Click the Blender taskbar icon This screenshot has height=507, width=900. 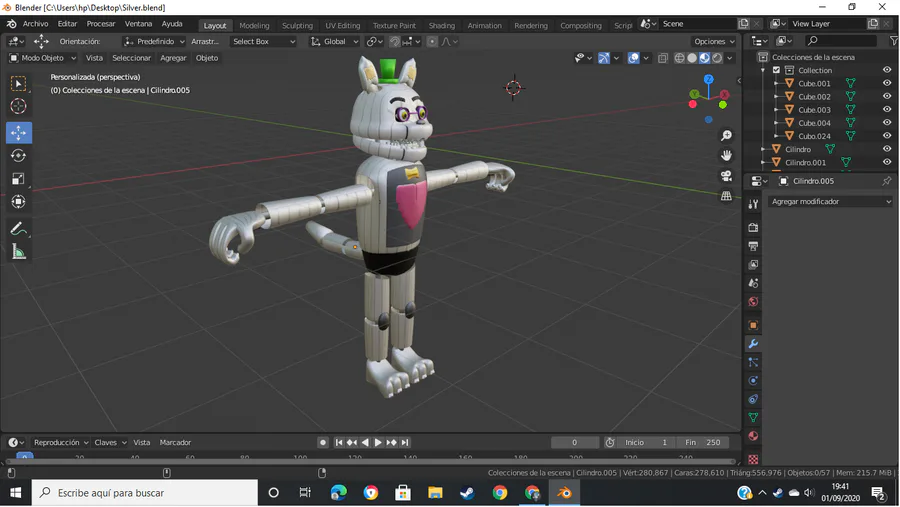[x=564, y=493]
